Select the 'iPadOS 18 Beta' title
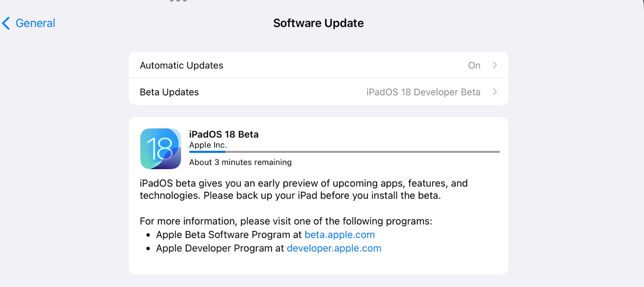 (x=224, y=135)
